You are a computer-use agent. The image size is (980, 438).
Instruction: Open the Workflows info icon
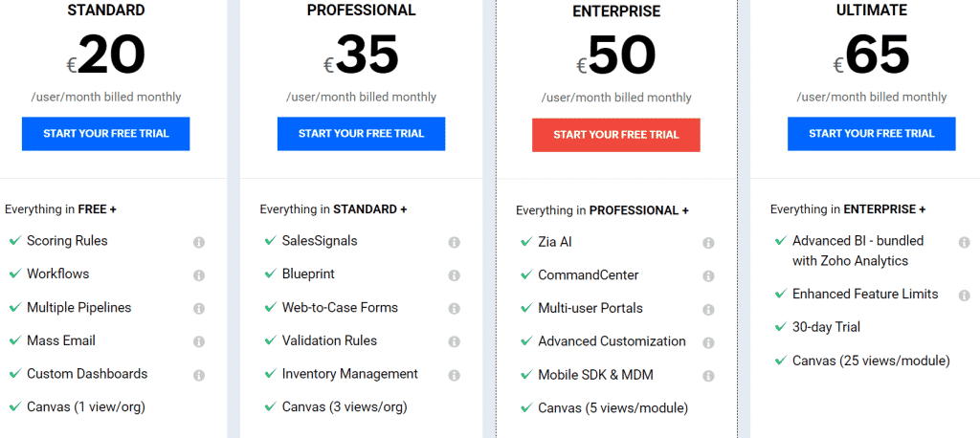(x=199, y=275)
